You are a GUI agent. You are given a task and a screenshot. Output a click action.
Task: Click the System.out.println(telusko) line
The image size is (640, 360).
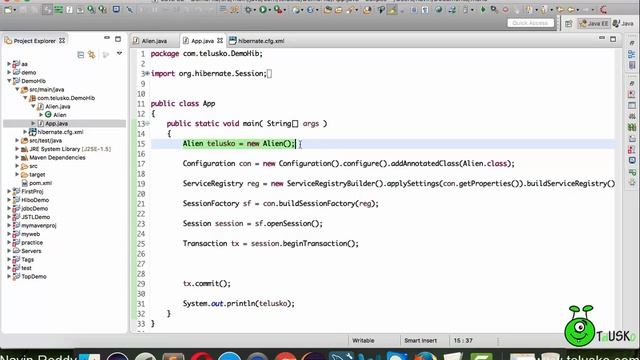coord(238,303)
